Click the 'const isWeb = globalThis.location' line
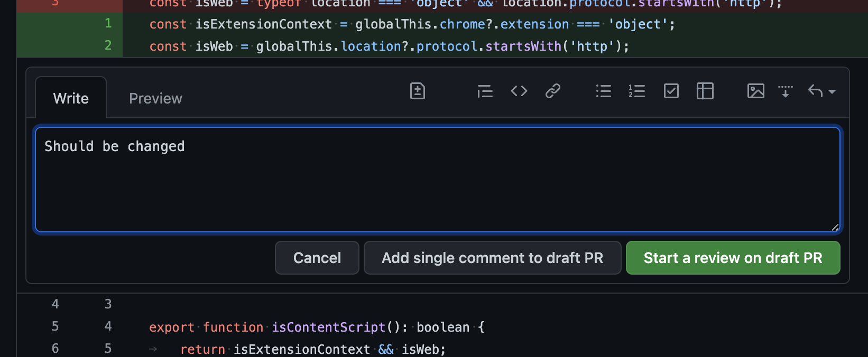868x357 pixels. coord(389,46)
